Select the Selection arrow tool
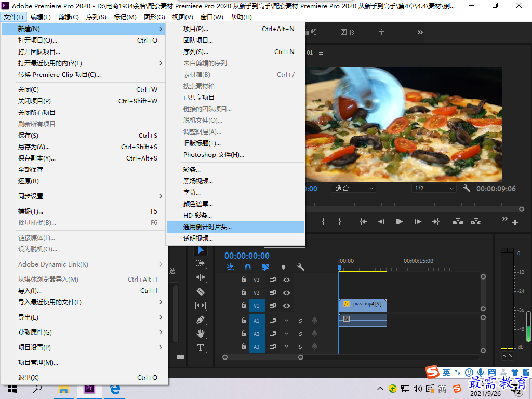 201,250
